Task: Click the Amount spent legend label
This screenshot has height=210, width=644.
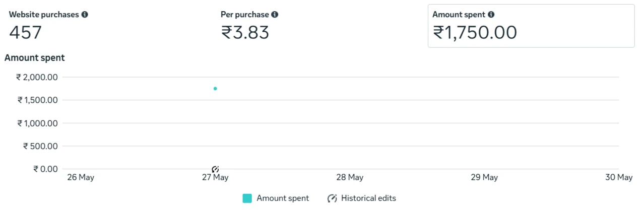Action: (x=283, y=198)
